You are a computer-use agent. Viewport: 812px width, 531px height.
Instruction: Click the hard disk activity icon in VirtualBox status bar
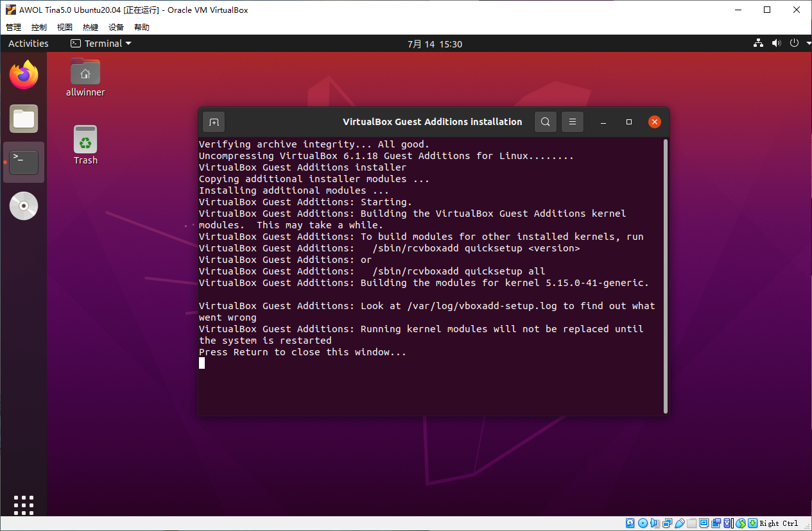point(630,523)
